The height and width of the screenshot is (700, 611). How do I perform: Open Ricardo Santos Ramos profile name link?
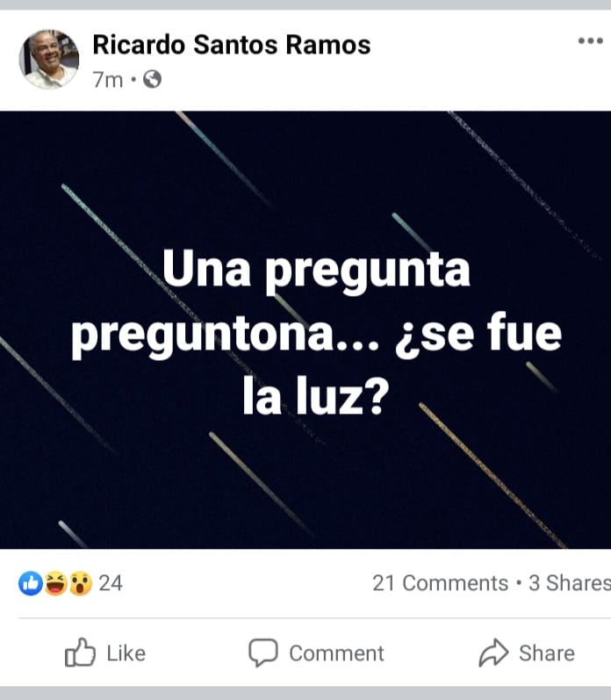coord(232,45)
